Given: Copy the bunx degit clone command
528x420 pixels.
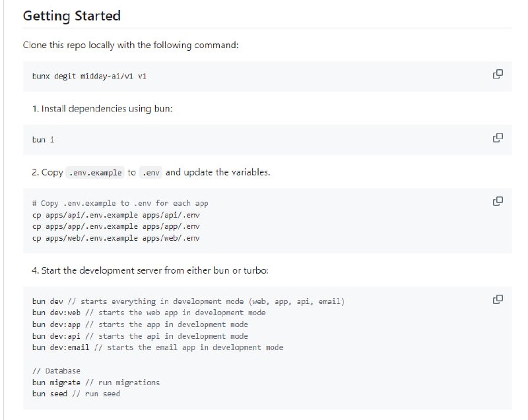Looking at the screenshot, I should [x=498, y=75].
